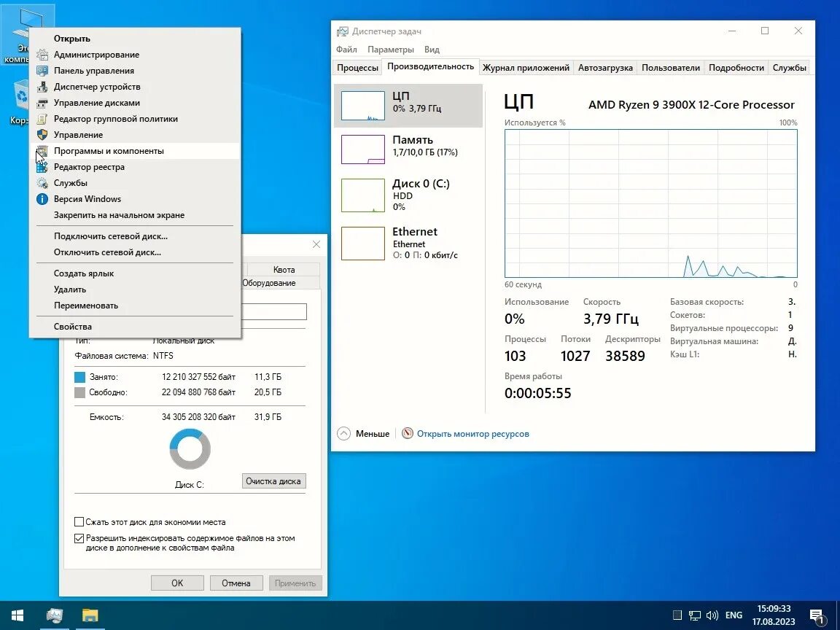Click the Task Manager taskbar icon
The width and height of the screenshot is (840, 630).
point(54,615)
